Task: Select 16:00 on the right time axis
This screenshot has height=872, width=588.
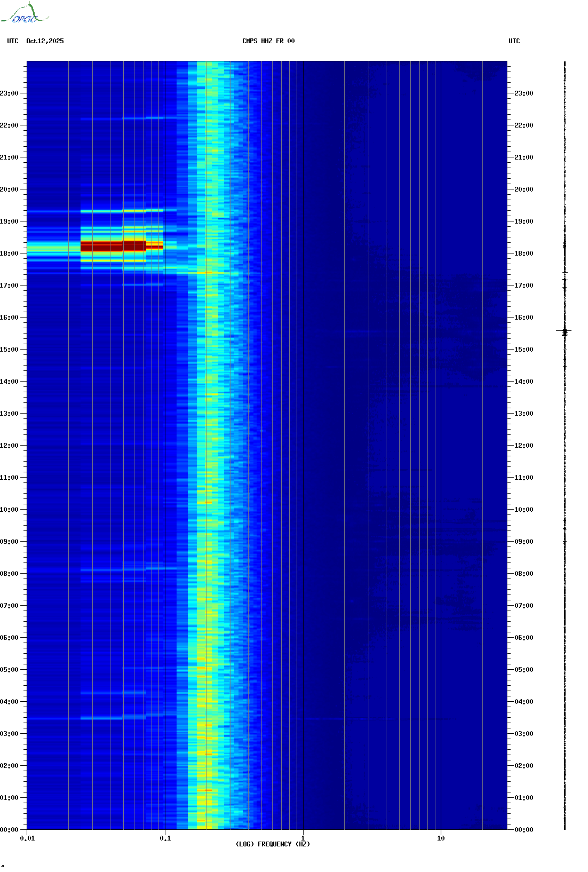Action: click(x=524, y=318)
